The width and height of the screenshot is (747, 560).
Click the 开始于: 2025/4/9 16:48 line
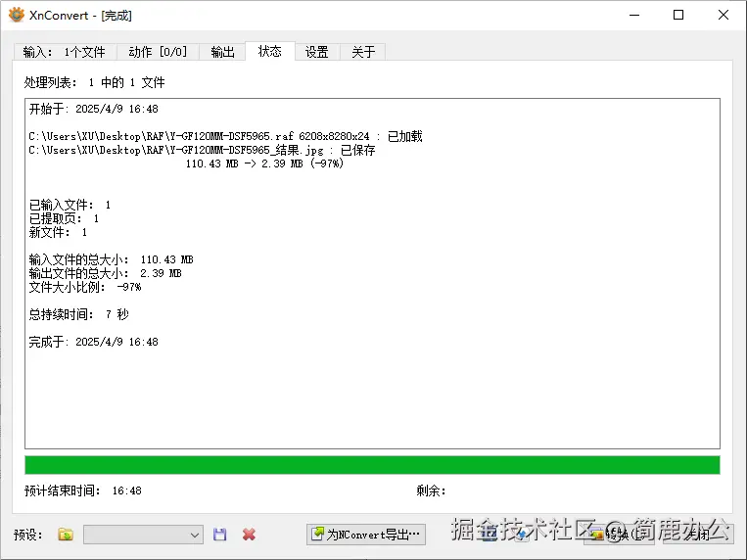(x=93, y=109)
